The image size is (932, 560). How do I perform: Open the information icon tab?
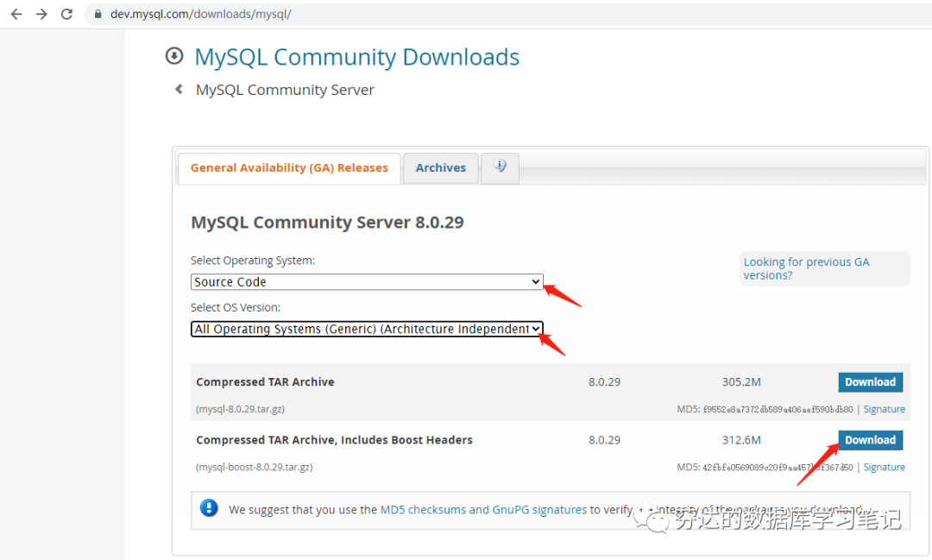click(x=500, y=167)
